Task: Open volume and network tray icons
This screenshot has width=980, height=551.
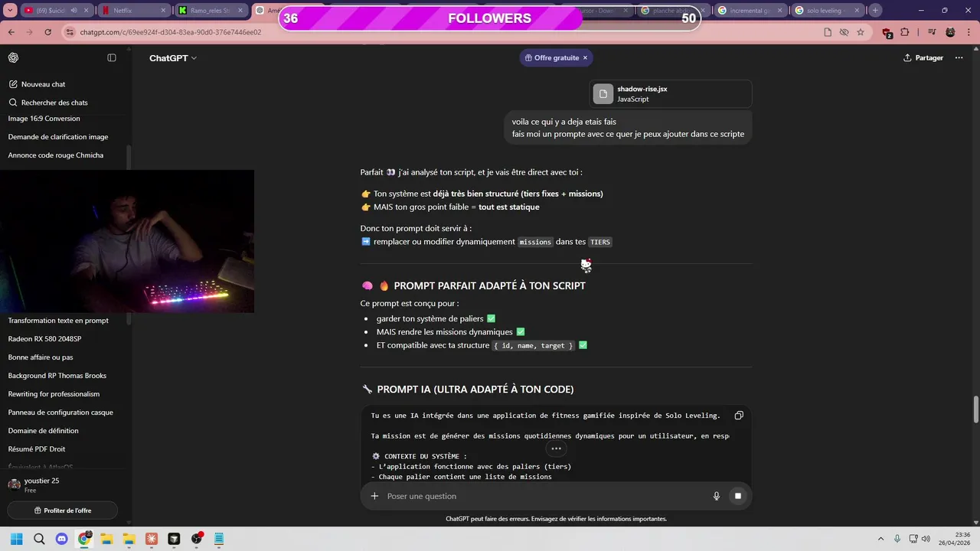Action: [x=919, y=539]
